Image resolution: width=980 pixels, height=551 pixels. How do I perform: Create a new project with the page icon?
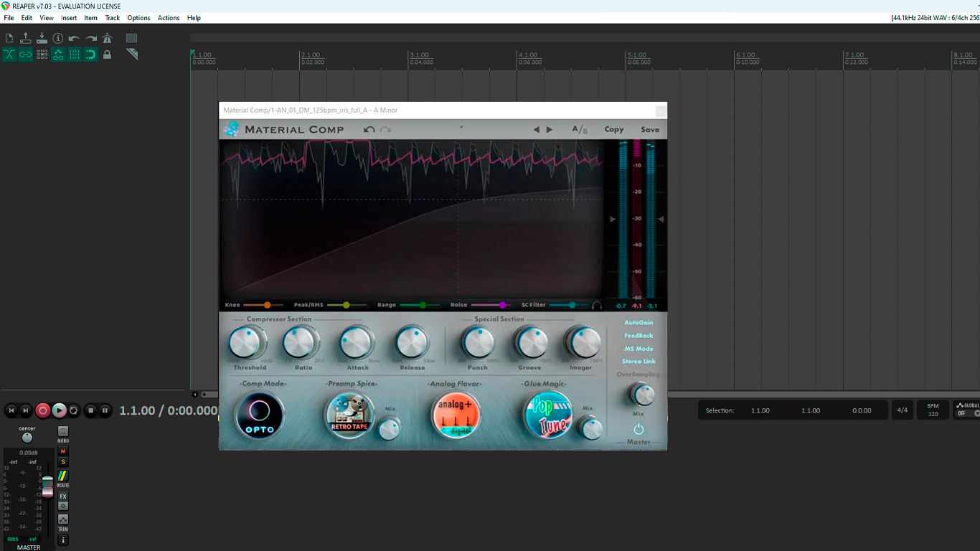[9, 38]
